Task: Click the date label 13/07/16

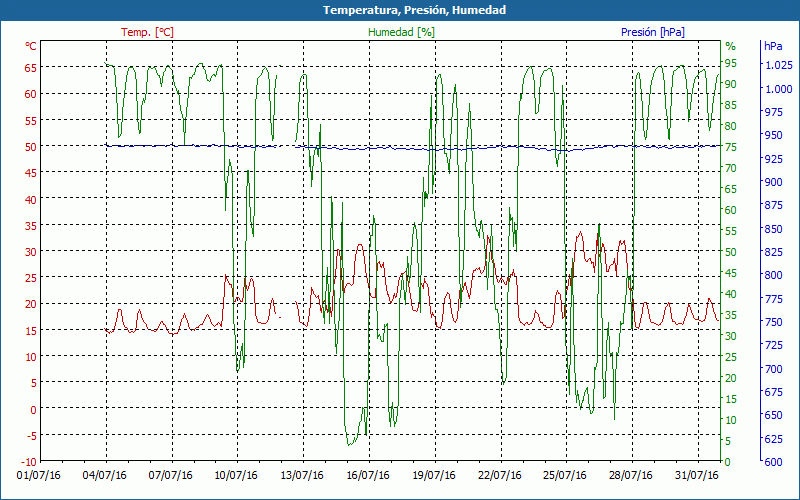Action: pos(302,475)
